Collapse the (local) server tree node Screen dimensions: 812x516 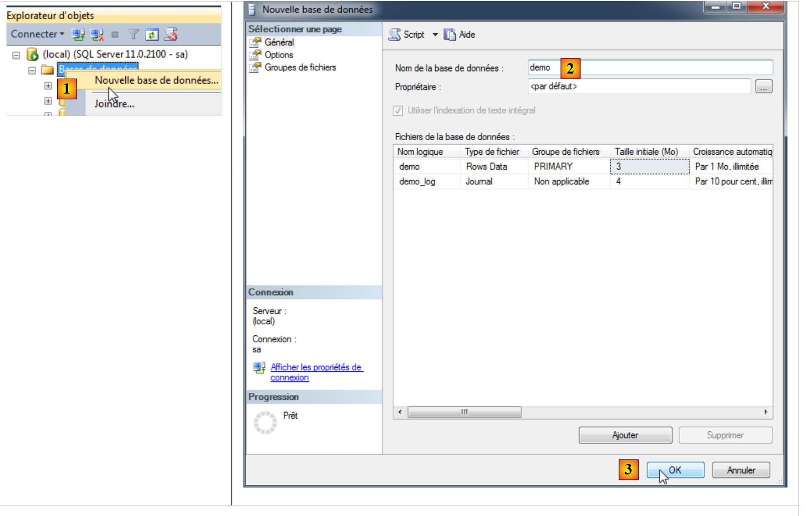tap(16, 55)
